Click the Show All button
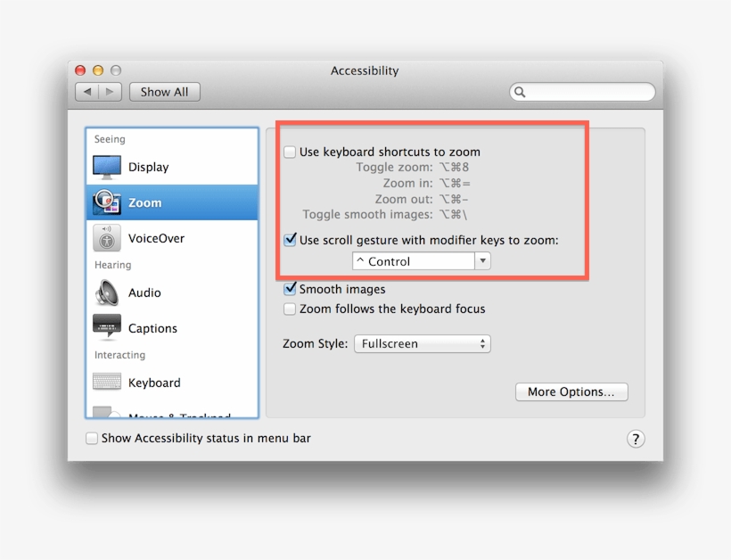The image size is (731, 560). tap(164, 91)
